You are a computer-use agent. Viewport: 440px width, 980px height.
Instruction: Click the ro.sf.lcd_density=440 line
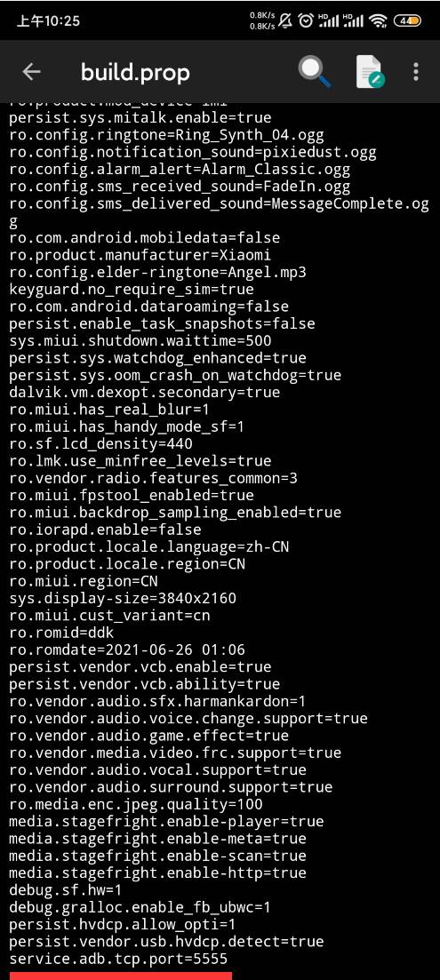click(100, 443)
